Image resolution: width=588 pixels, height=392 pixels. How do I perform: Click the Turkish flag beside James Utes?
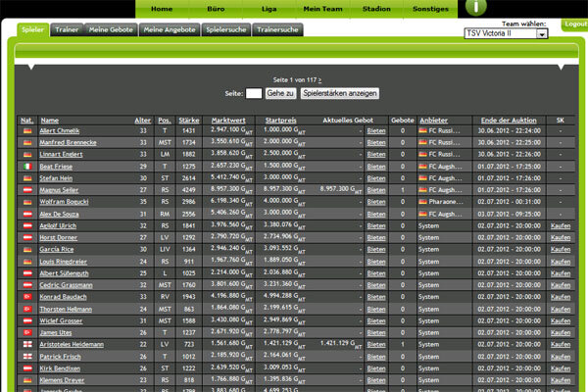(27, 332)
